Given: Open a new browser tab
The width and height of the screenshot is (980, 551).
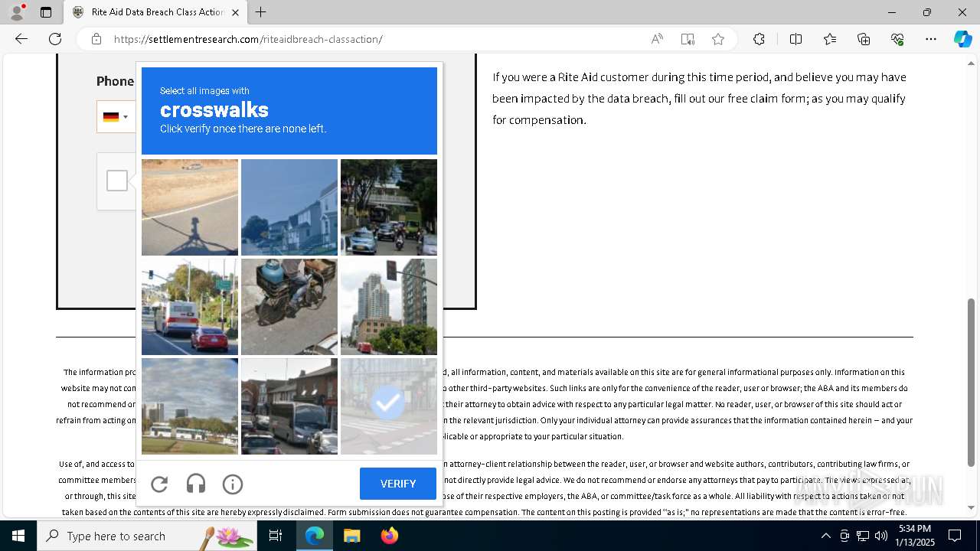Looking at the screenshot, I should tap(261, 12).
